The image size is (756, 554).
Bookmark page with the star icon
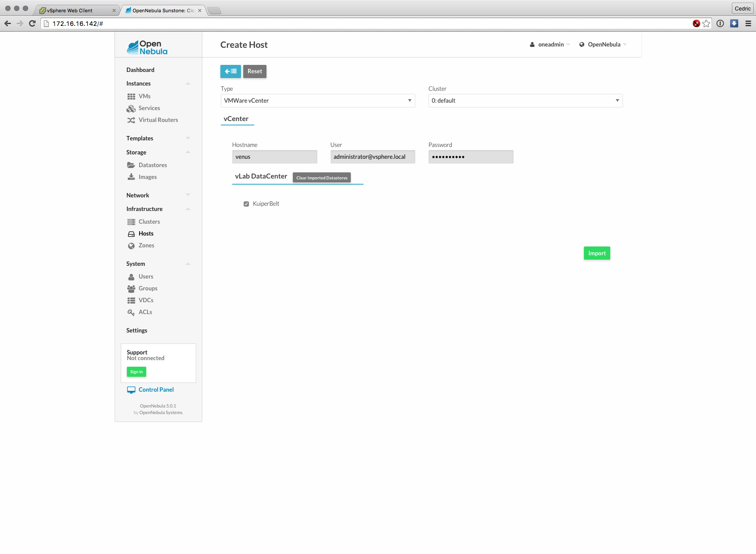(706, 24)
